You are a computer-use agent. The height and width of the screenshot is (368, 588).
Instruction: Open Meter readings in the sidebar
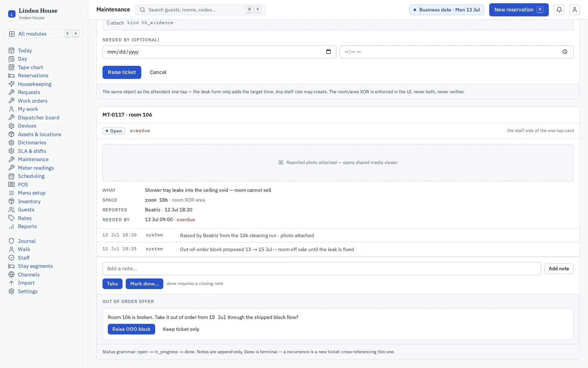point(36,168)
